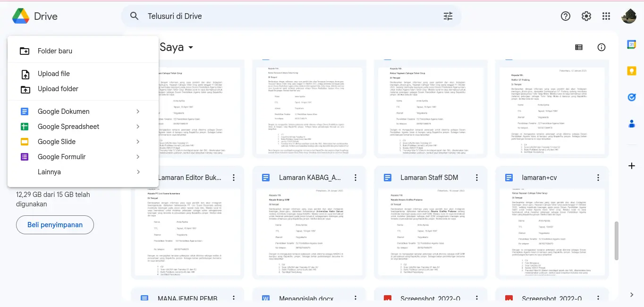
Task: Open the account profile avatar
Action: click(x=629, y=16)
